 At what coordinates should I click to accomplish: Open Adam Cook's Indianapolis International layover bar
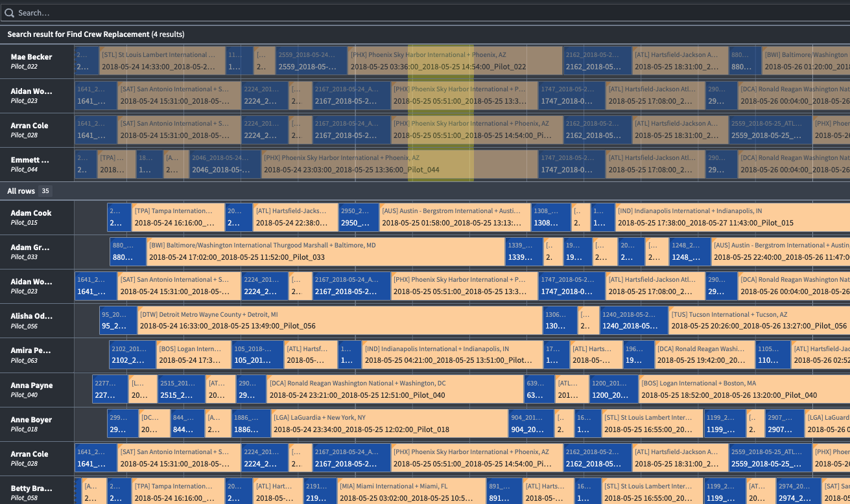(x=732, y=218)
